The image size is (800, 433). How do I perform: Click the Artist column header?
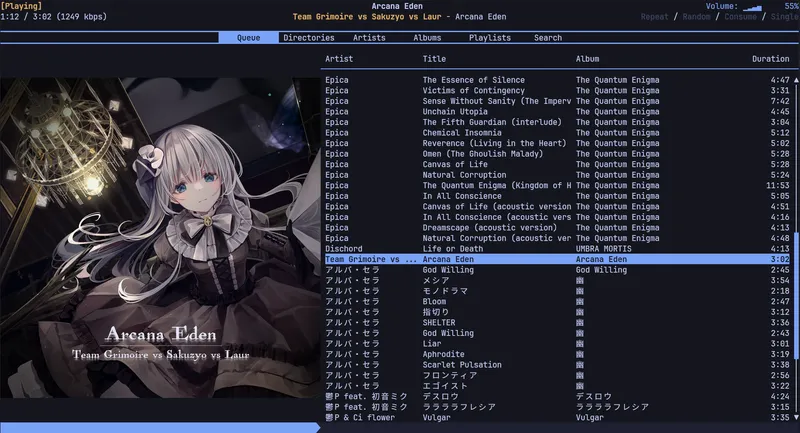[339, 59]
